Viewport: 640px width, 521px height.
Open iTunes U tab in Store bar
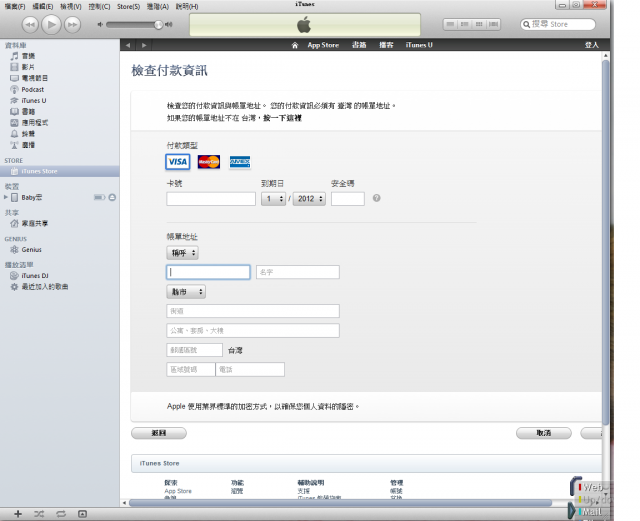click(x=419, y=45)
